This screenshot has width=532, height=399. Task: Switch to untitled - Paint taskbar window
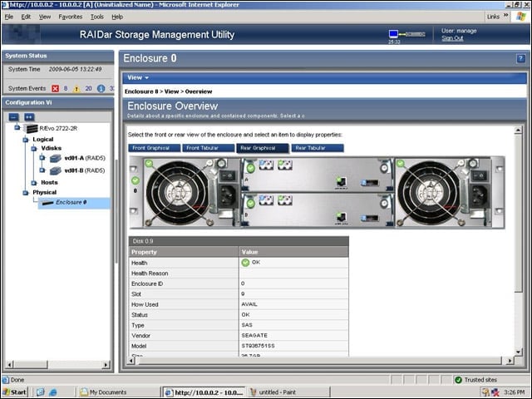pyautogui.click(x=289, y=392)
